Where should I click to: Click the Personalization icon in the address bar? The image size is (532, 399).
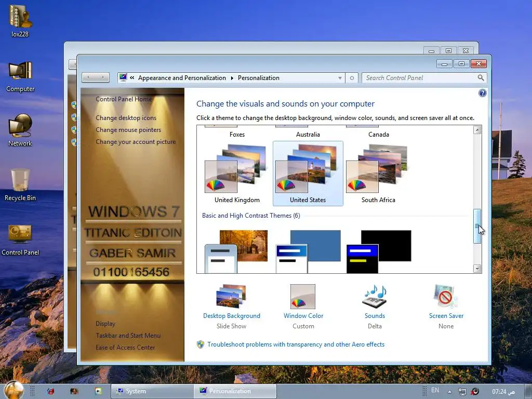[x=123, y=77]
